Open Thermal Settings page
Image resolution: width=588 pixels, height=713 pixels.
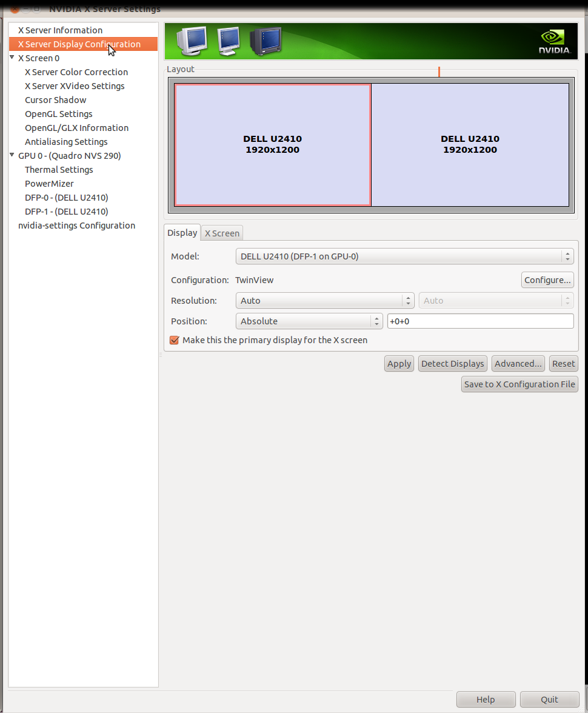tap(59, 170)
